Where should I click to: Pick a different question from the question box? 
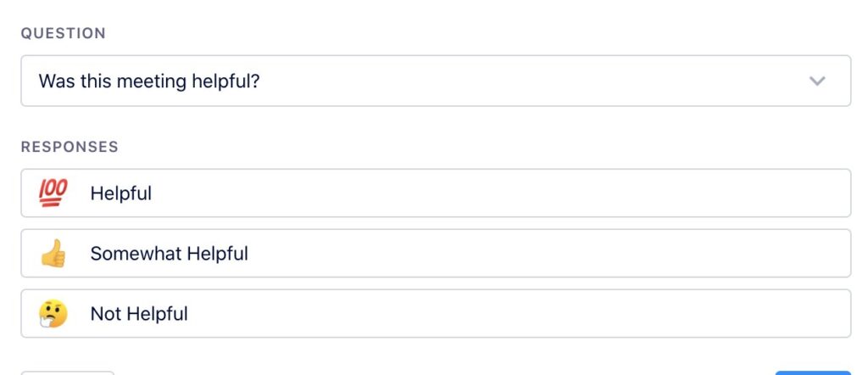[436, 81]
